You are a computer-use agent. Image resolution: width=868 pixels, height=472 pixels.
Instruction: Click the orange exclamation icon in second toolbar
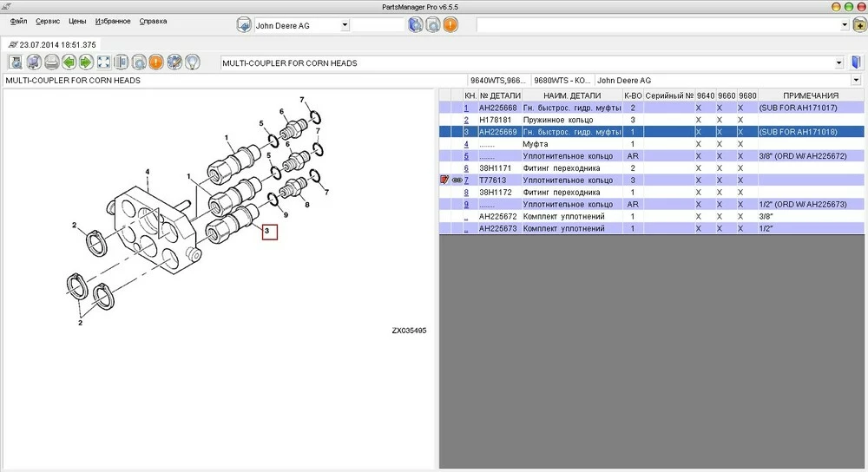click(156, 62)
